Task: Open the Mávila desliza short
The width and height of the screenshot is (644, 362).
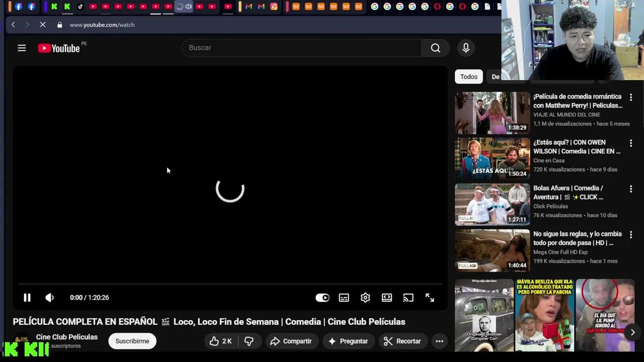Action: 544,315
